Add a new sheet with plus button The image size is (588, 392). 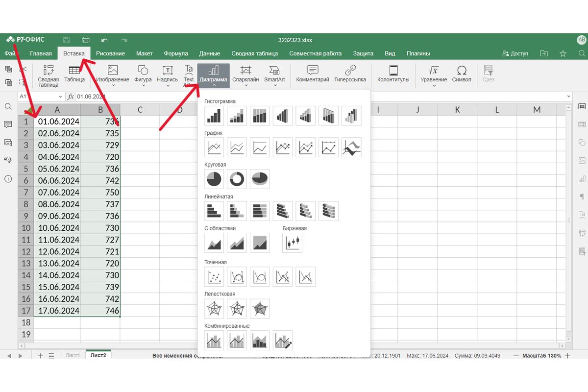coord(40,356)
